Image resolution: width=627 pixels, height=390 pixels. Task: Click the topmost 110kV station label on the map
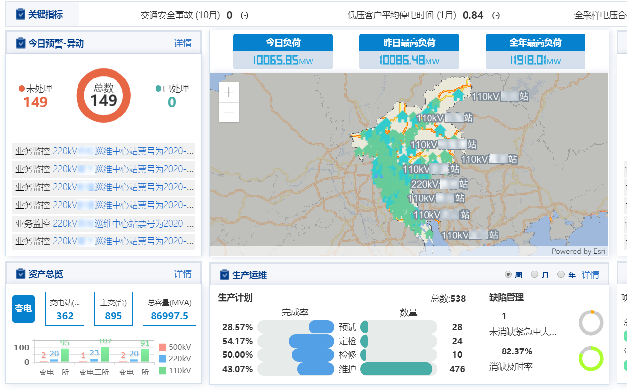(x=500, y=96)
